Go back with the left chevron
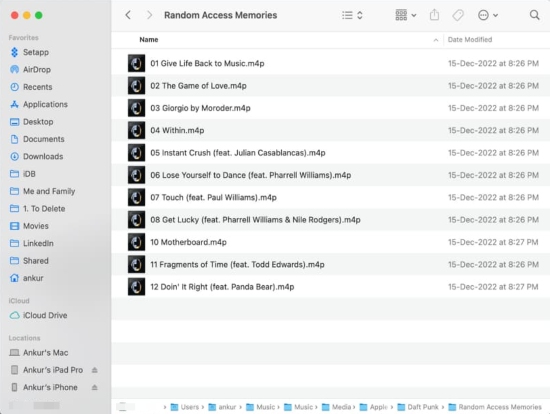 point(128,15)
